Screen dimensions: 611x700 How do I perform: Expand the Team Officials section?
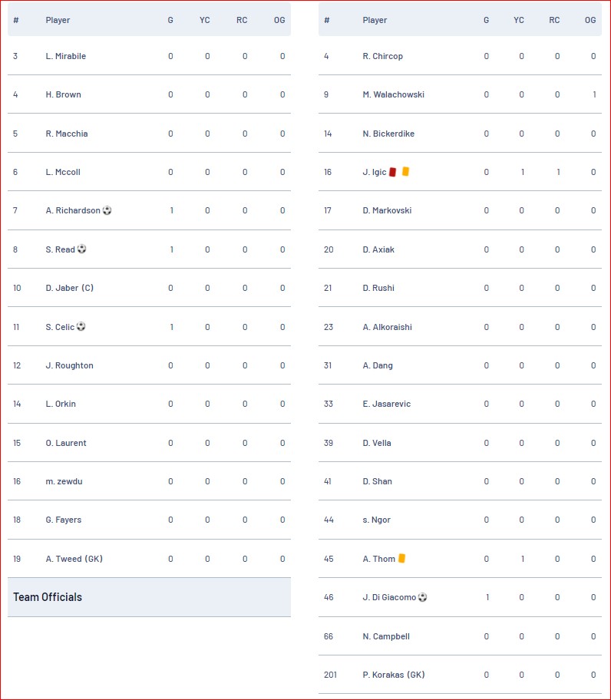pos(149,597)
